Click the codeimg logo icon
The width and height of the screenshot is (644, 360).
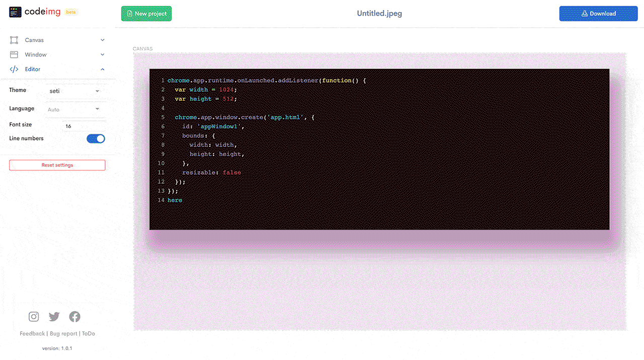[15, 12]
